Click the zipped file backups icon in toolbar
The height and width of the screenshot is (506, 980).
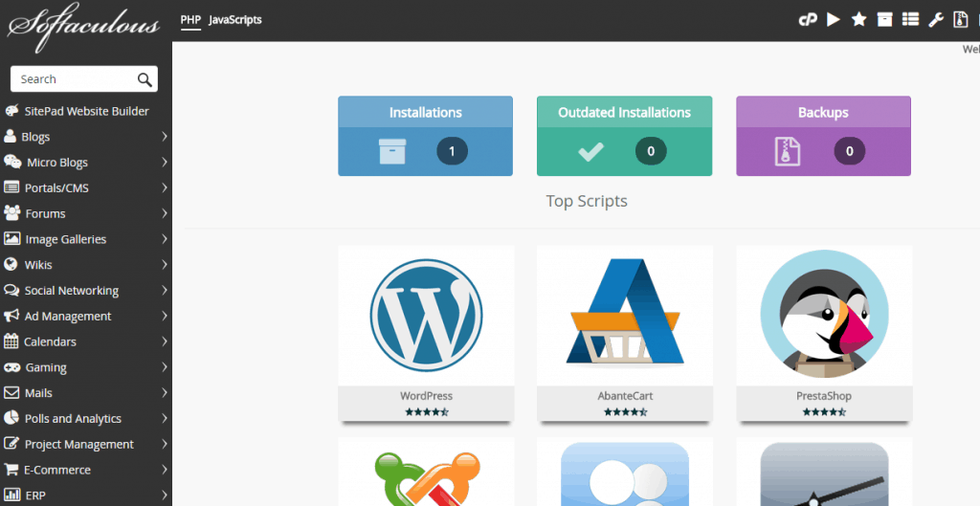click(962, 19)
